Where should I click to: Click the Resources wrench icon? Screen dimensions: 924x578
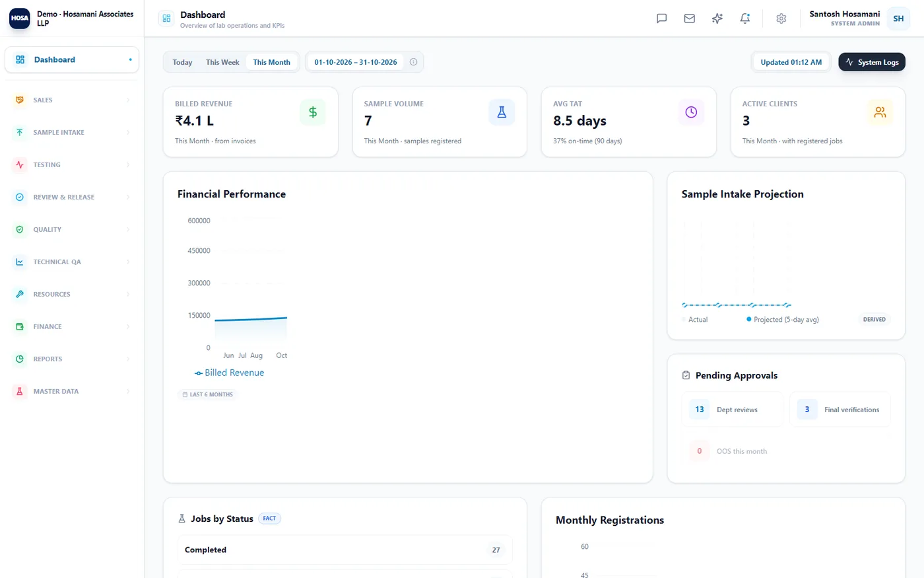click(20, 294)
